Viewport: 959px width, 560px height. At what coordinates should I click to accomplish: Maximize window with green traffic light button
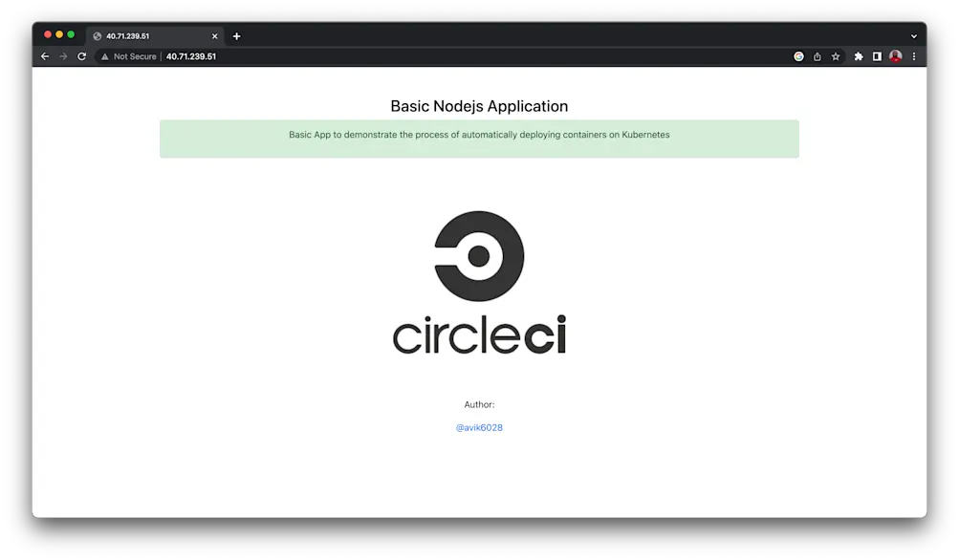[71, 34]
